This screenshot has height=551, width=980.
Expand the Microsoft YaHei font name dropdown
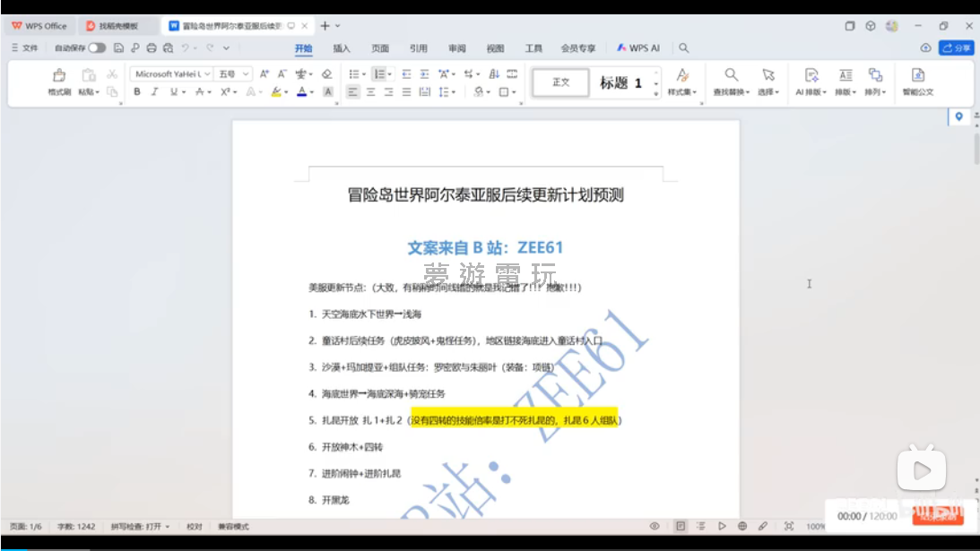pyautogui.click(x=208, y=74)
